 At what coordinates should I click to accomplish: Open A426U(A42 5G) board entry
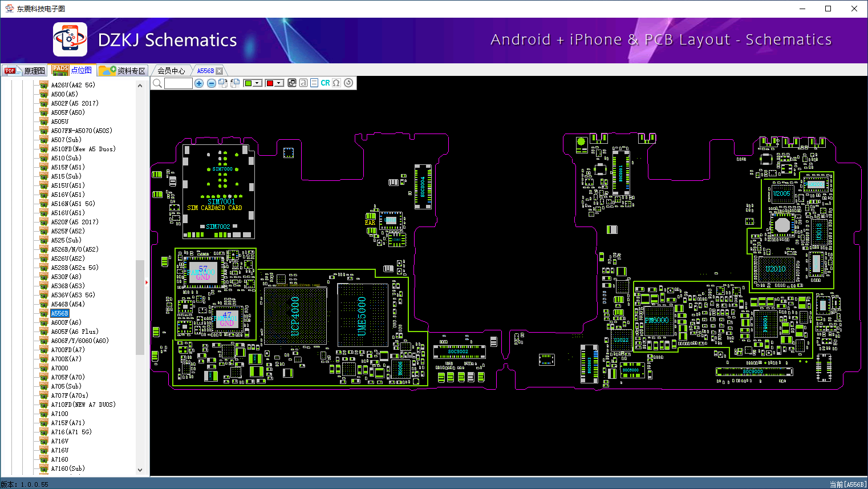[x=73, y=85]
